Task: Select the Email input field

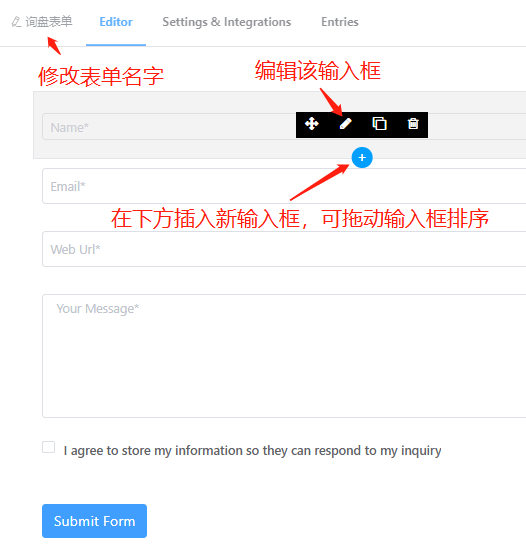Action: [284, 186]
